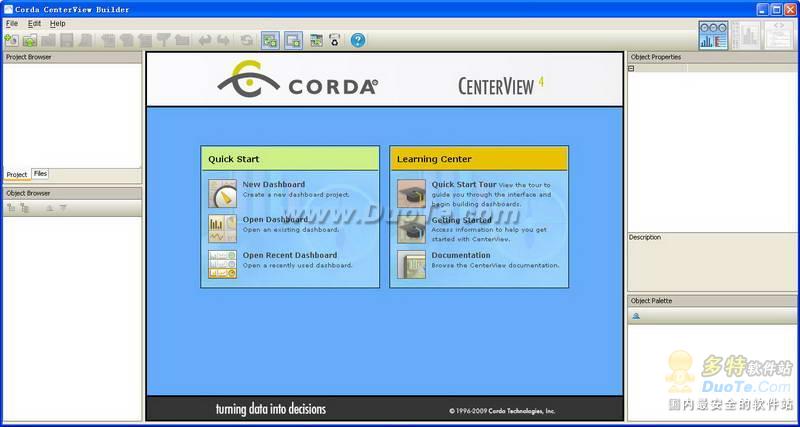The height and width of the screenshot is (427, 800).
Task: Select the grayed-out bar chart view icon
Action: (x=746, y=35)
